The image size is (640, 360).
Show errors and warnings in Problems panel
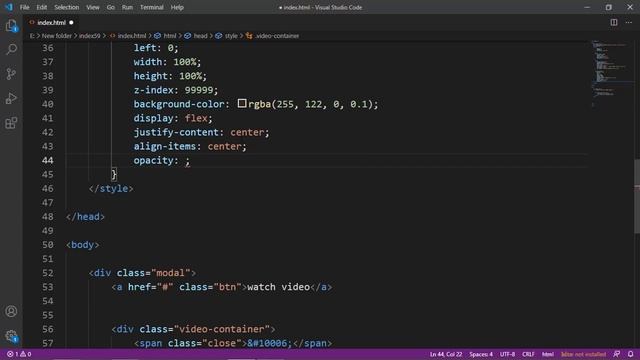(x=19, y=354)
